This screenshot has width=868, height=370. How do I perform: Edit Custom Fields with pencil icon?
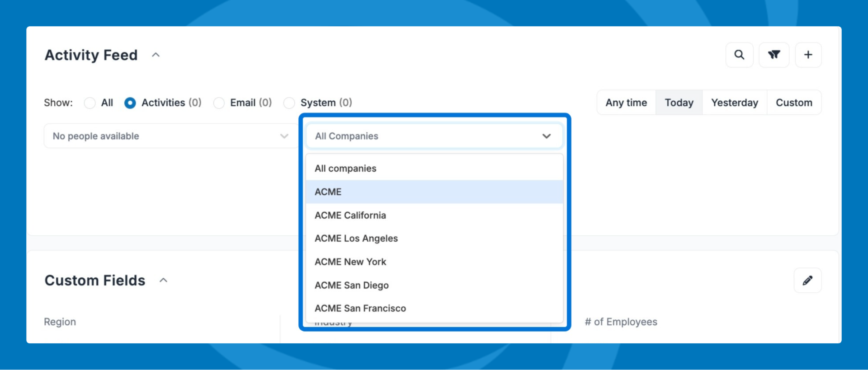pyautogui.click(x=807, y=281)
